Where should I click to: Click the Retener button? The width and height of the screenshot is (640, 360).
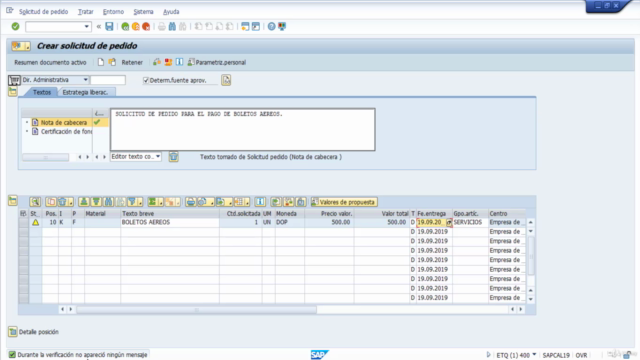point(132,62)
